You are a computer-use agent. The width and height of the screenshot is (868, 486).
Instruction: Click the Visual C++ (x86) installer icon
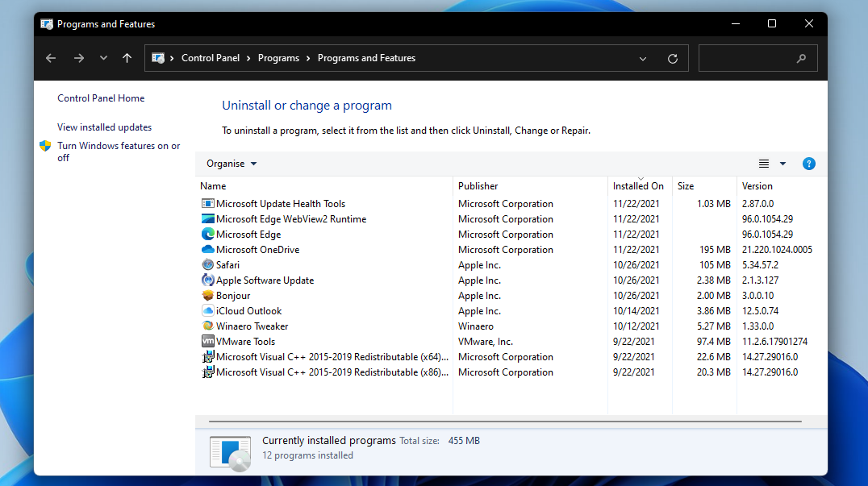tap(207, 372)
